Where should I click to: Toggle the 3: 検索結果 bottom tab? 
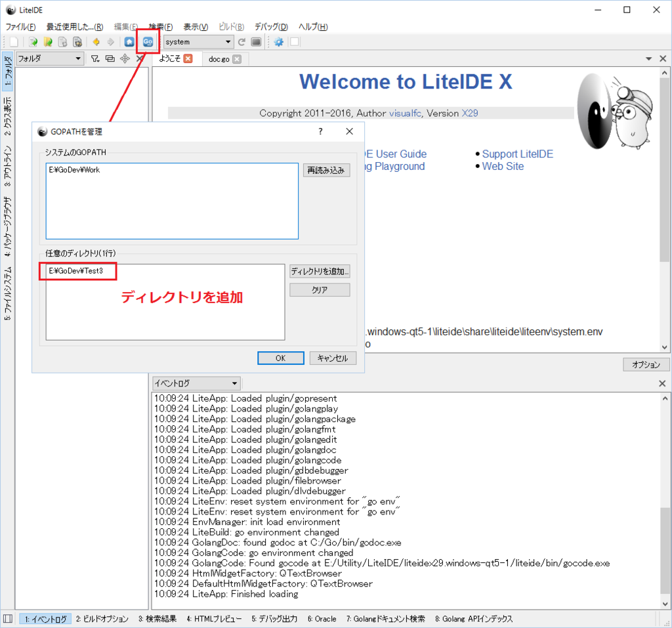click(157, 619)
